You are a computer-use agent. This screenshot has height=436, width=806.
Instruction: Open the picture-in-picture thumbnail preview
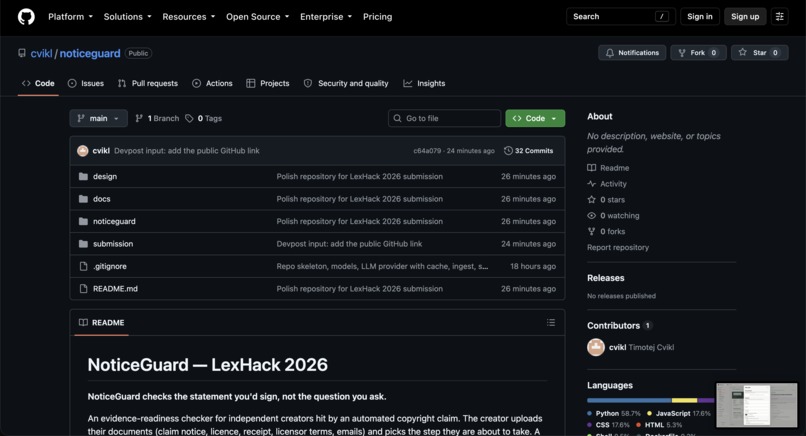[757, 405]
